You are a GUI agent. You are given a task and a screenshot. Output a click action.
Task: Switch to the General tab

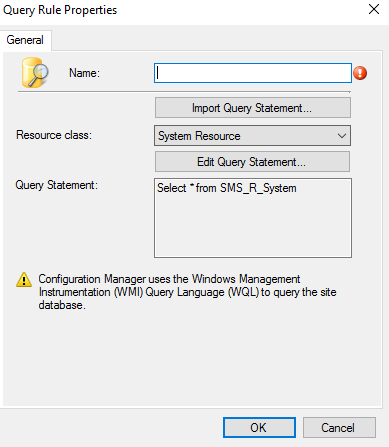[x=25, y=40]
